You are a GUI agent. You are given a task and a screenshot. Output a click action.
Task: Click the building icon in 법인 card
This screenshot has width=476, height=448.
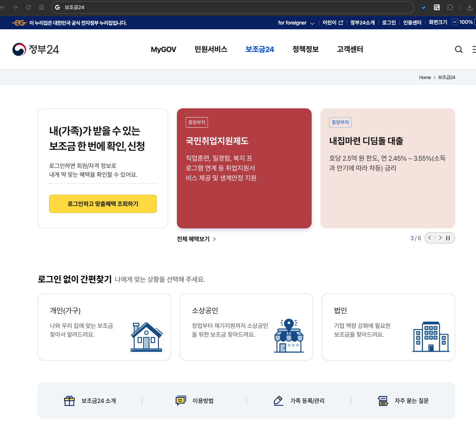431,337
